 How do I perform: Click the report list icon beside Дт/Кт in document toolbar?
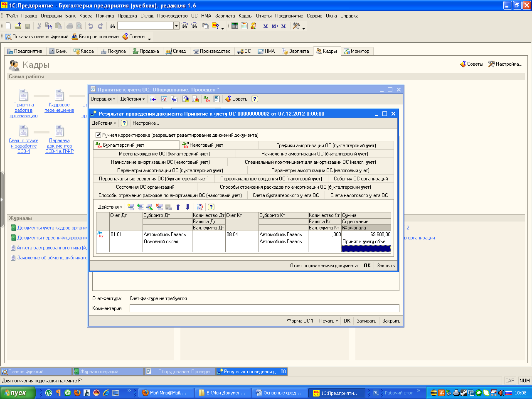coord(217,99)
